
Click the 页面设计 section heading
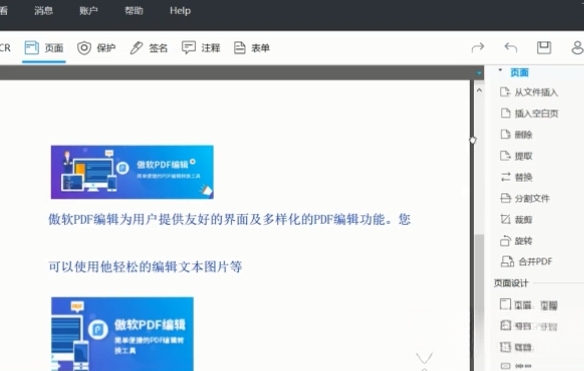511,283
